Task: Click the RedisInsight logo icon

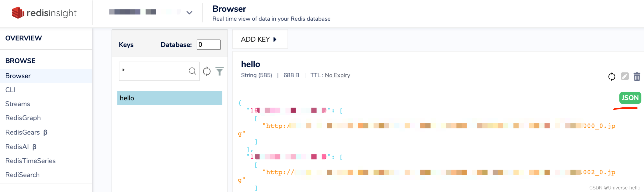Action: coord(18,13)
